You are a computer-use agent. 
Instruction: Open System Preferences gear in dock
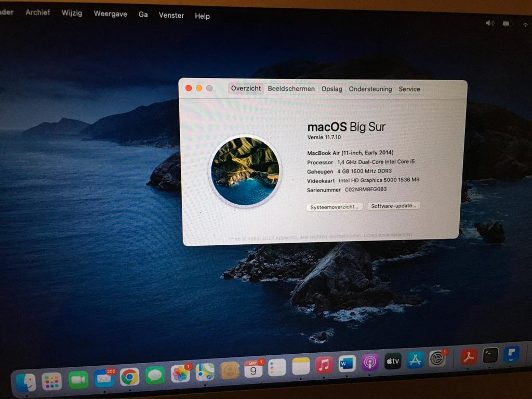pos(437,358)
